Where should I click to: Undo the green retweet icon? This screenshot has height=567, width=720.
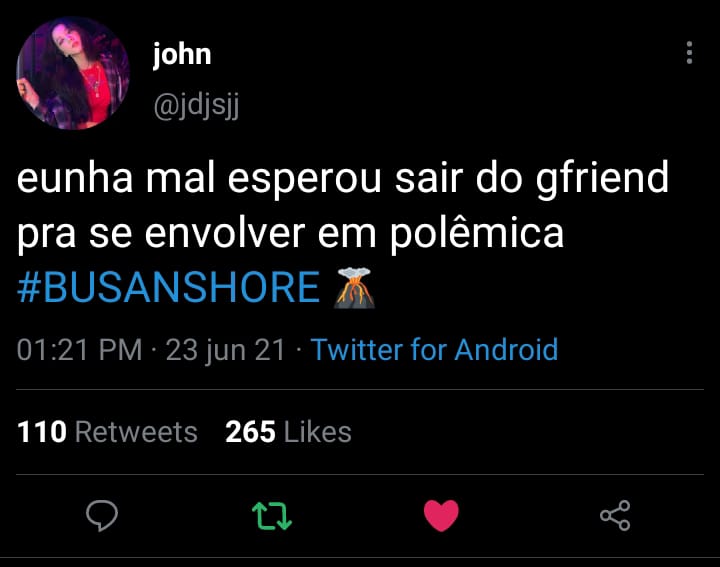272,516
